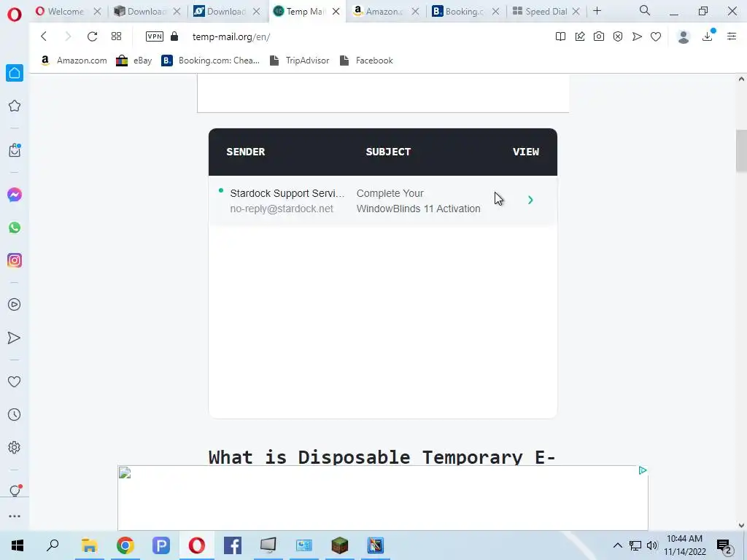
Task: Reload the temp-mail page
Action: click(92, 36)
